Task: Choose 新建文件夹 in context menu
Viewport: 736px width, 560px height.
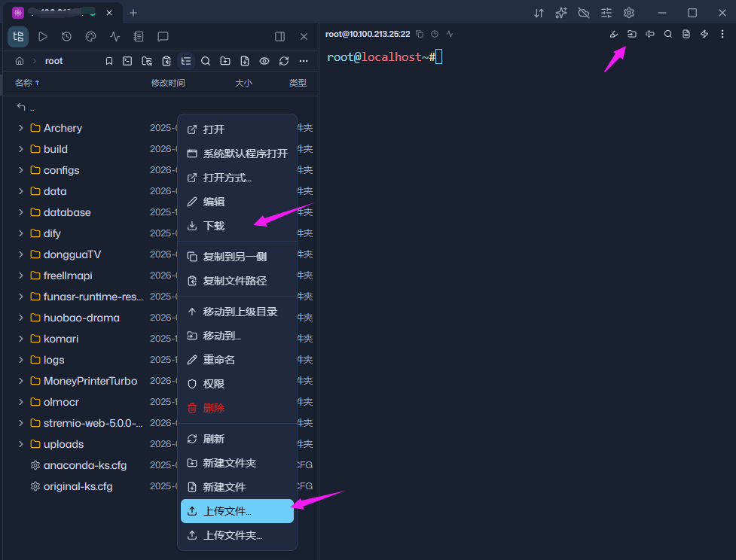Action: (x=237, y=463)
